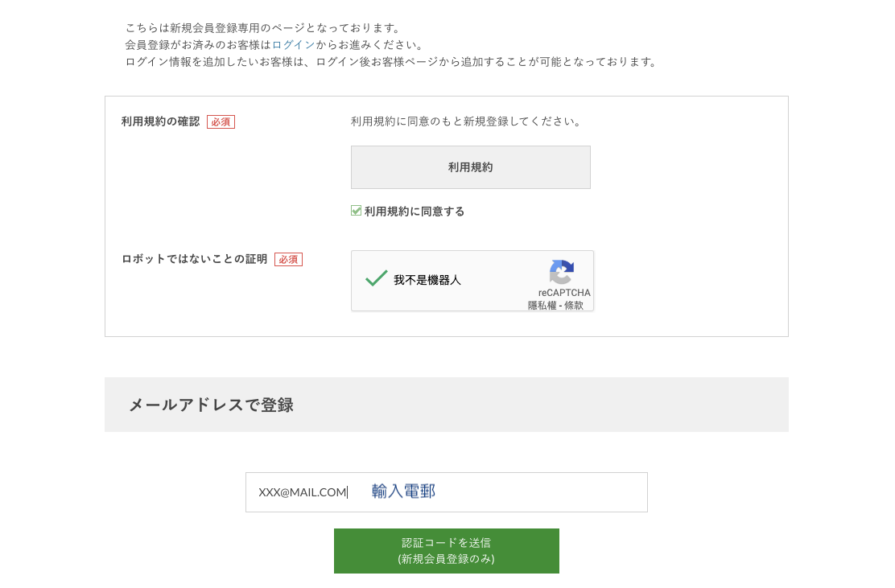This screenshot has height=588, width=895.
Task: Click the ログイン link in intro text
Action: [x=293, y=45]
